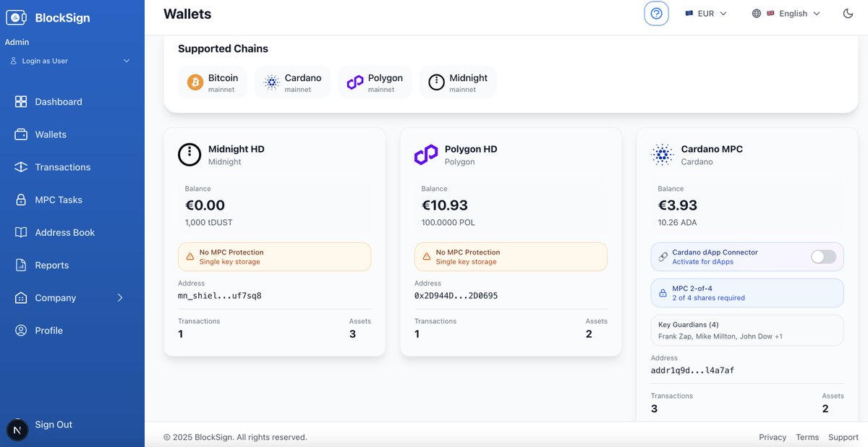This screenshot has height=447, width=868.
Task: Click the MPC Tasks lock icon
Action: click(x=21, y=200)
